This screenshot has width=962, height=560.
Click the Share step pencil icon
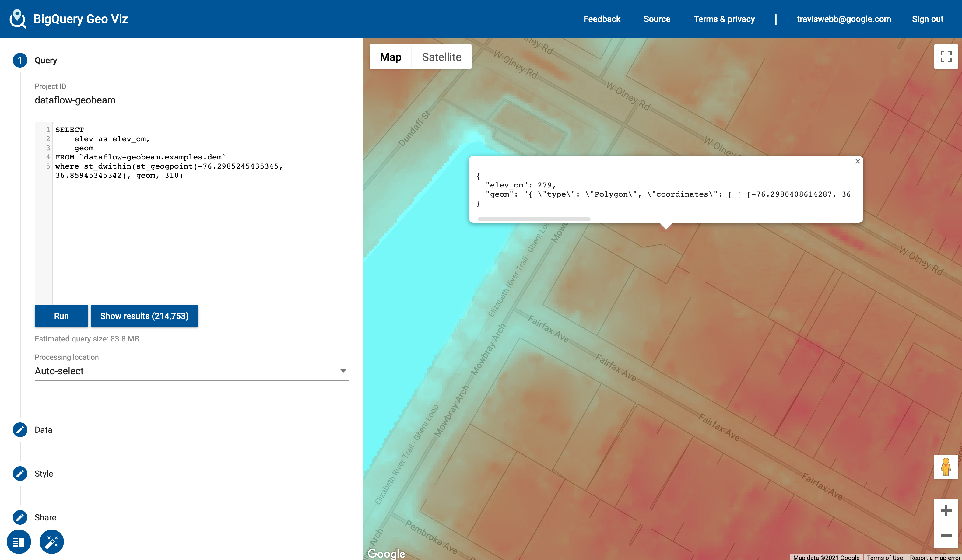pyautogui.click(x=20, y=518)
